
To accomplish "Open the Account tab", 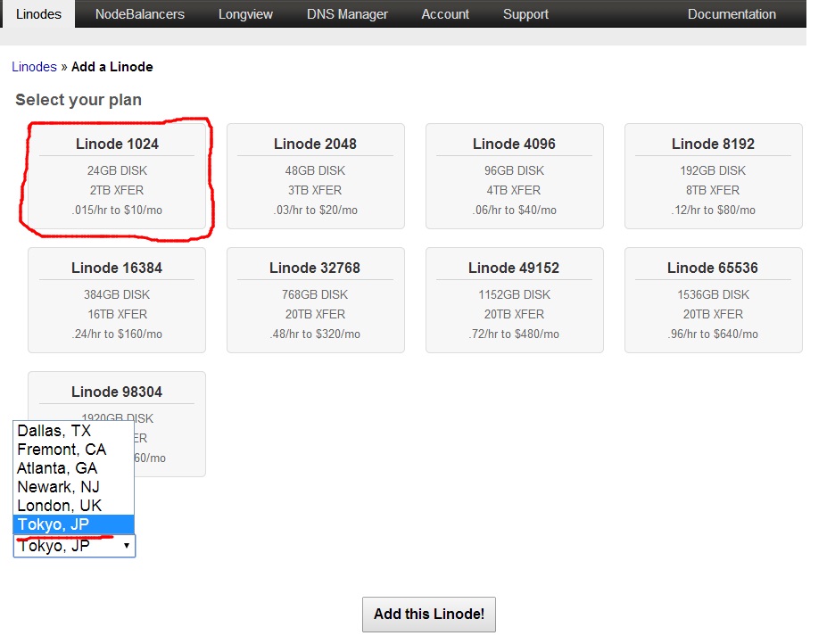I will click(445, 14).
